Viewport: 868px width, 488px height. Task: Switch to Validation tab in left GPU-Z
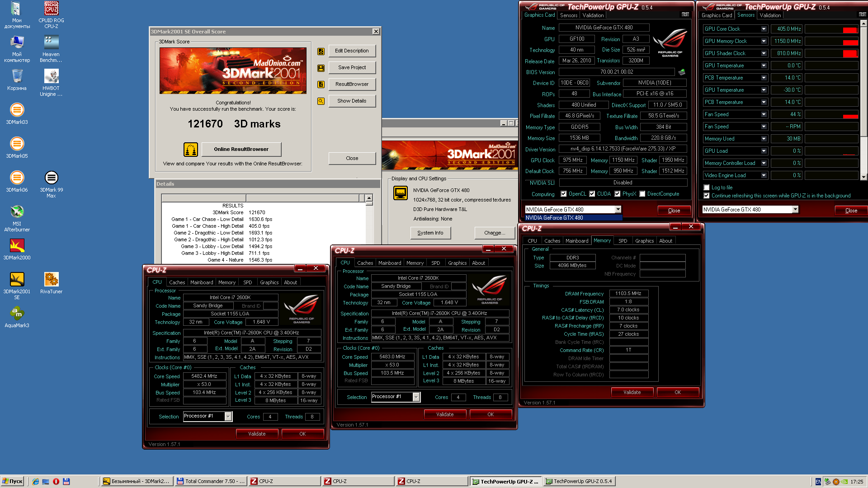tap(593, 15)
